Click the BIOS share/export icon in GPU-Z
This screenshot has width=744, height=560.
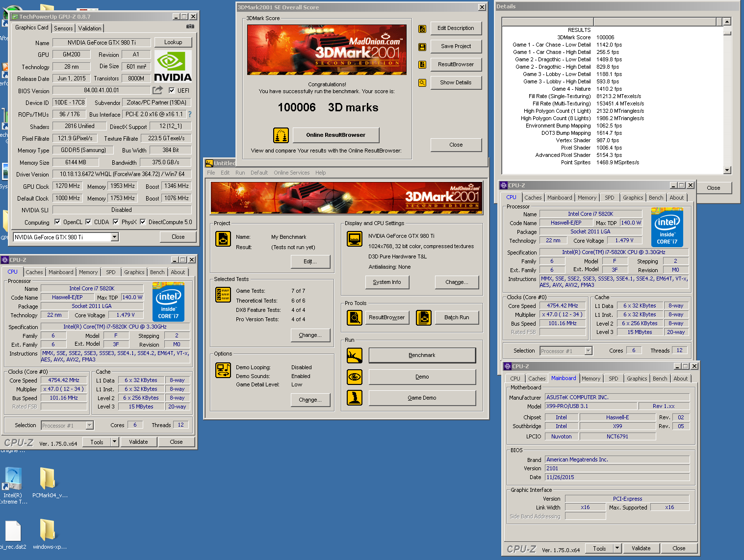click(x=157, y=90)
